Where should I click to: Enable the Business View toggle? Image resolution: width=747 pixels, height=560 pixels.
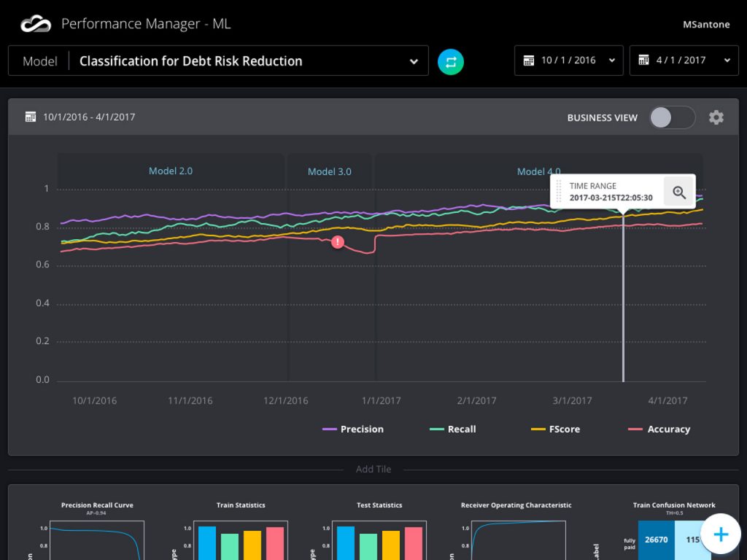(x=671, y=117)
